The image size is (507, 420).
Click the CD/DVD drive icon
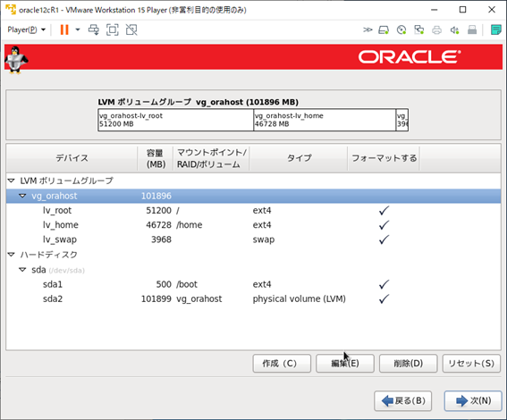coord(401,30)
